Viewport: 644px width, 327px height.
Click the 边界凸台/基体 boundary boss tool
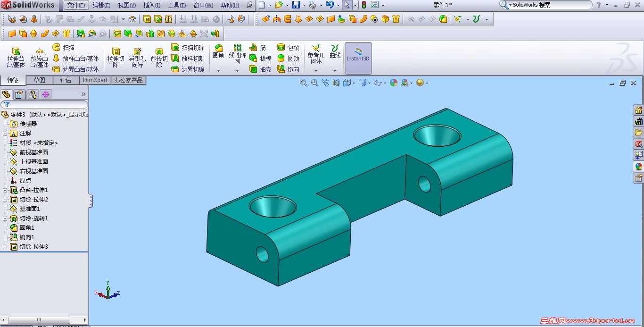click(x=75, y=69)
